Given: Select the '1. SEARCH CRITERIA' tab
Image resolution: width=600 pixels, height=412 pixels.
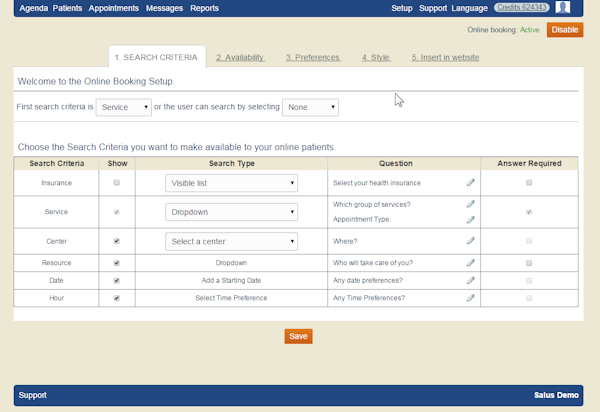Looking at the screenshot, I should coord(157,57).
